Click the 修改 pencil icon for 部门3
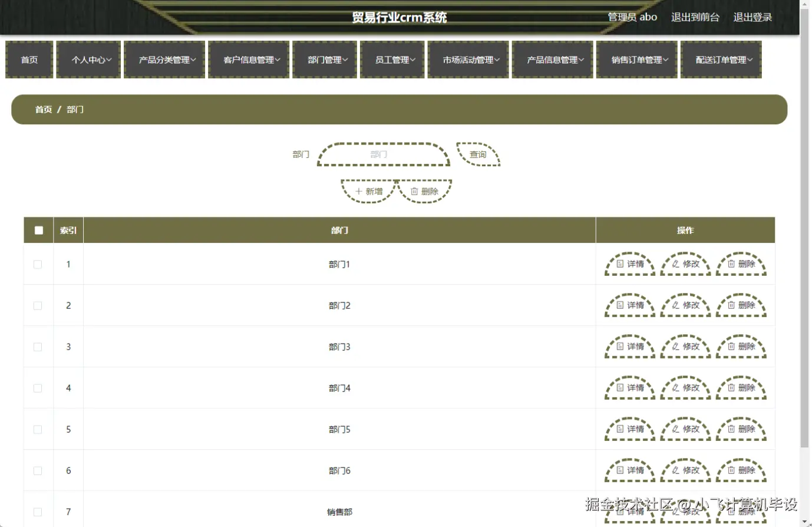Image resolution: width=812 pixels, height=527 pixels. point(676,347)
